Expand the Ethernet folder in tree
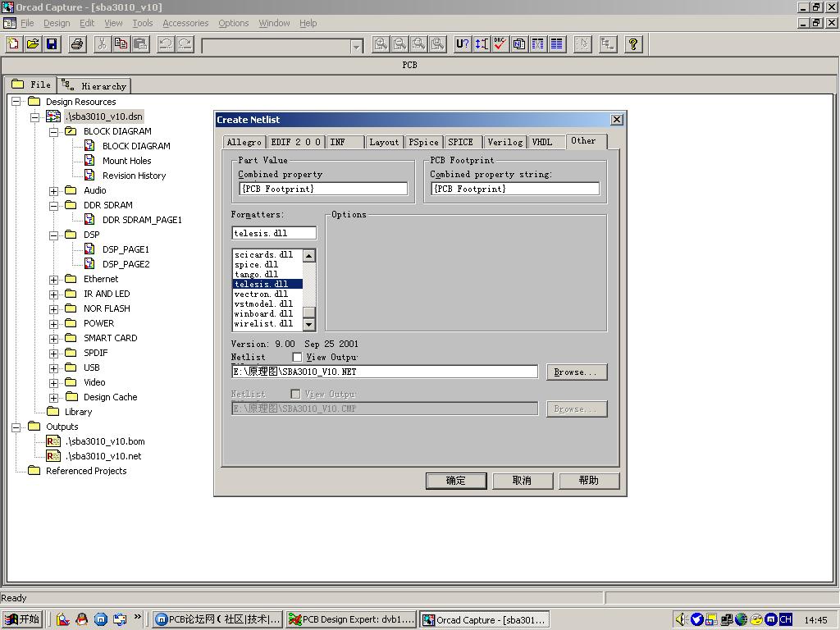 (x=53, y=279)
